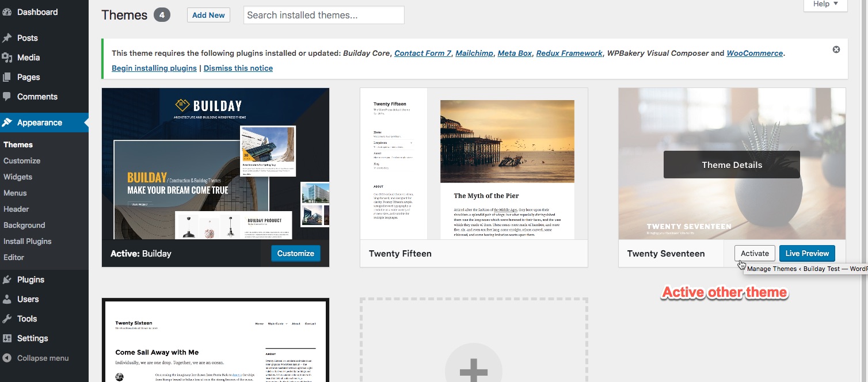The height and width of the screenshot is (382, 868).
Task: Click the Pages icon in sidebar
Action: coord(7,77)
